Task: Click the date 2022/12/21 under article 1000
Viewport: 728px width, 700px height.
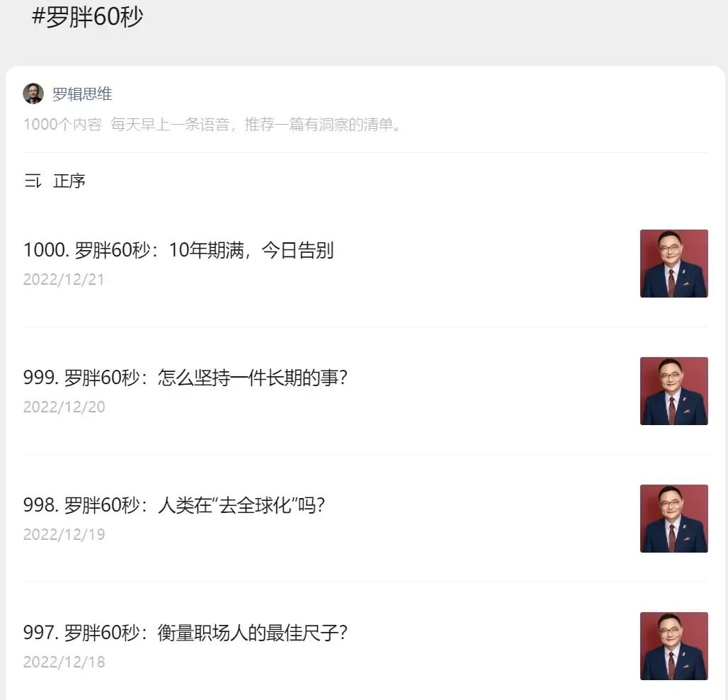Action: (x=64, y=279)
